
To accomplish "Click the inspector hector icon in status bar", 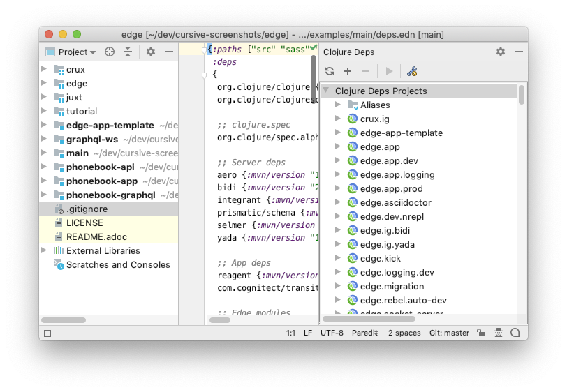I will [x=499, y=333].
